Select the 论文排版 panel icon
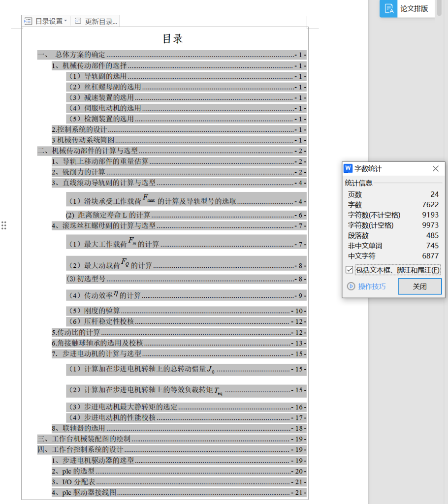Viewport: 448px width, 504px height. [x=388, y=9]
